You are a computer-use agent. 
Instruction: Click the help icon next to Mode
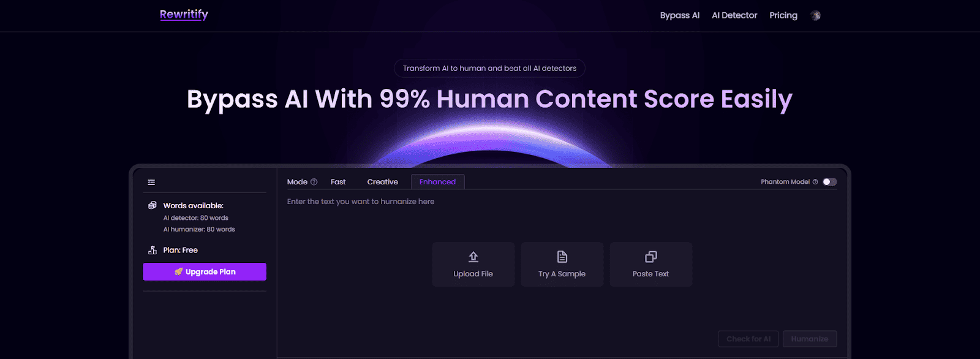point(314,182)
